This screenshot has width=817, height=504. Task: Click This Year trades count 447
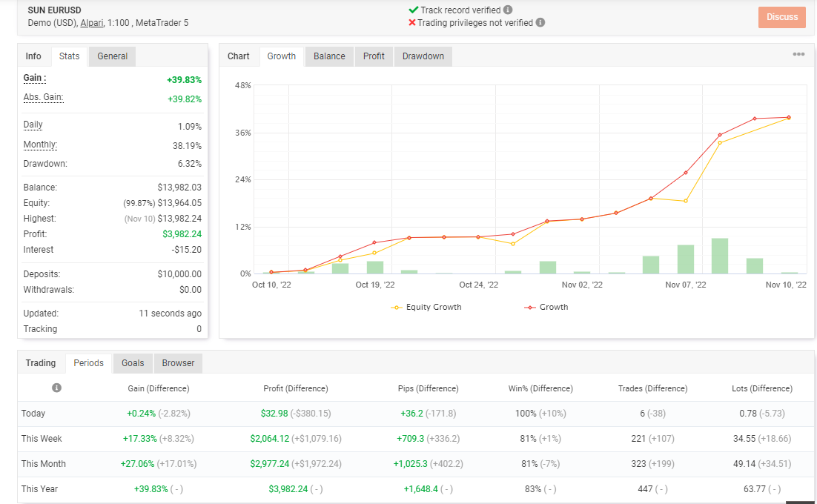point(645,489)
